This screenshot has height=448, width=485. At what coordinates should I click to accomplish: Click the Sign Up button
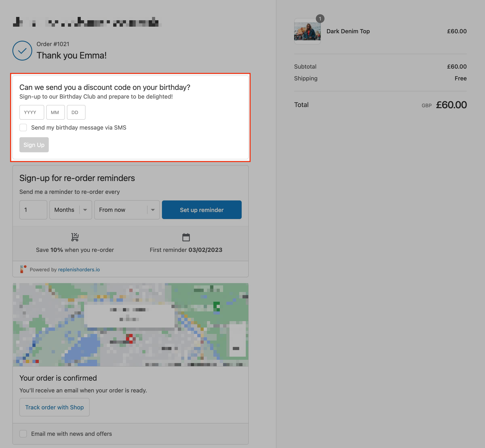(34, 145)
